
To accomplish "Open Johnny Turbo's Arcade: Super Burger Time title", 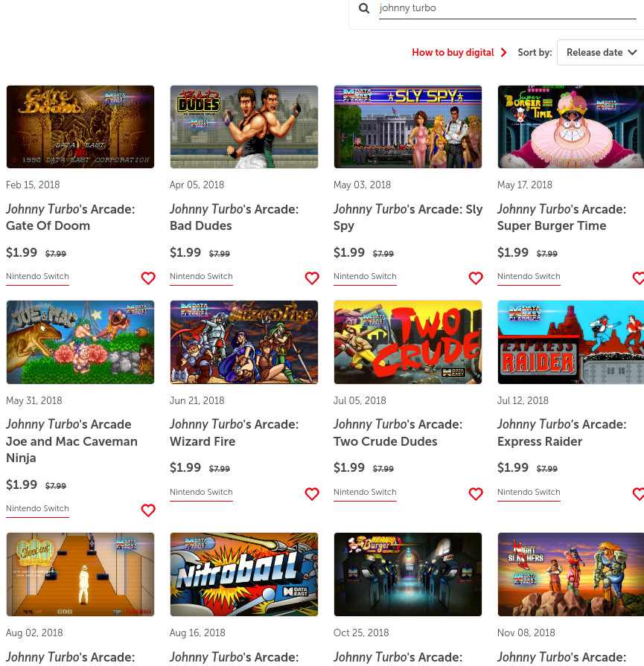I will (x=561, y=217).
